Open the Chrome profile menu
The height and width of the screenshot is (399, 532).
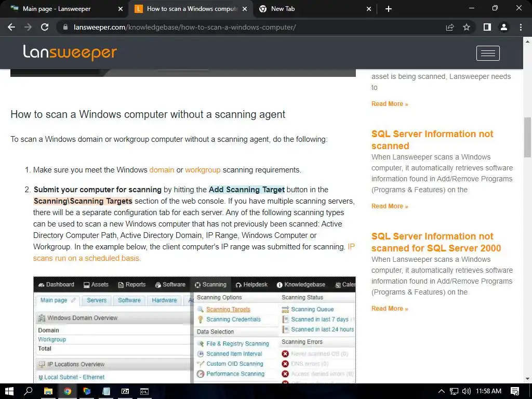tap(504, 27)
